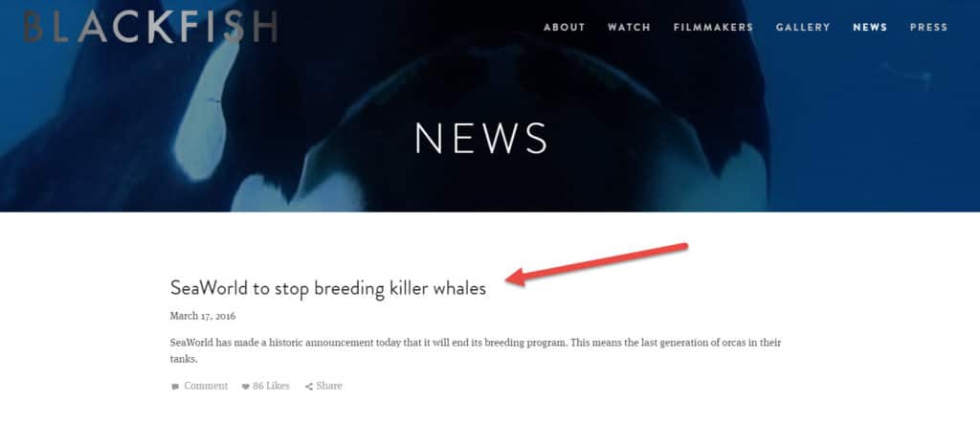Open the Comment link text
The image size is (980, 423).
pyautogui.click(x=206, y=386)
